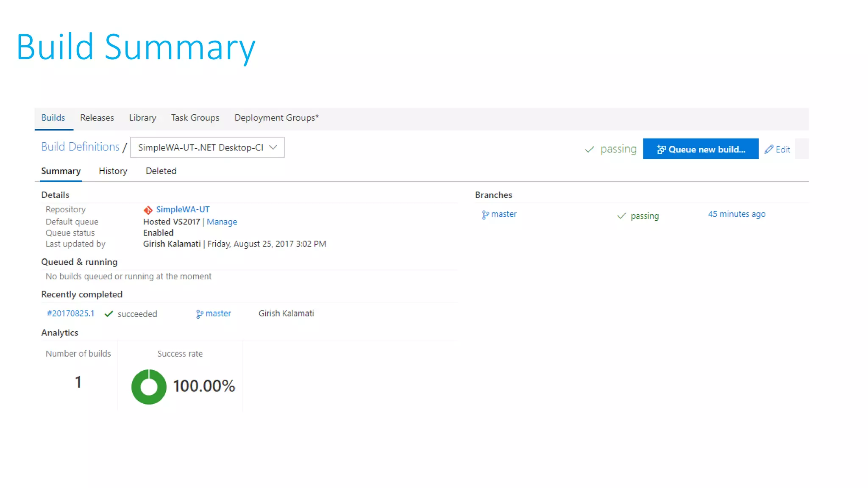Open the SimpleWA-UT-.NET Desktop-CI definition dropdown
868x488 pixels.
pyautogui.click(x=201, y=147)
